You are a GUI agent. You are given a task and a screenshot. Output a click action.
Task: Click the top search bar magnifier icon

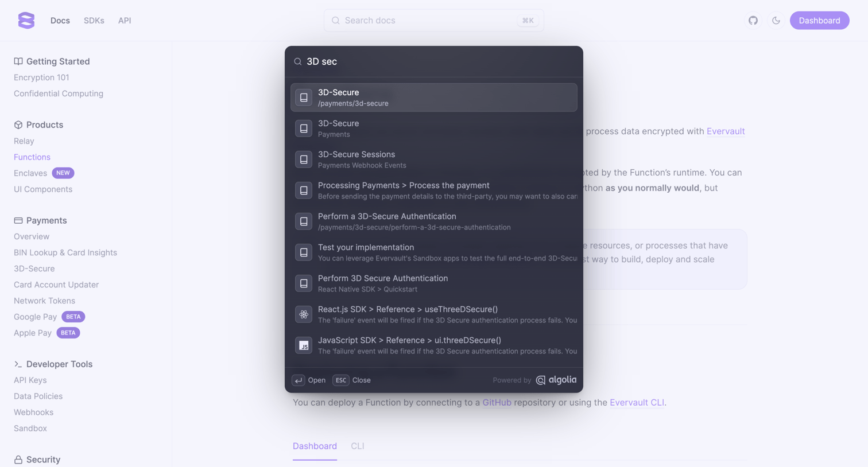coord(336,21)
